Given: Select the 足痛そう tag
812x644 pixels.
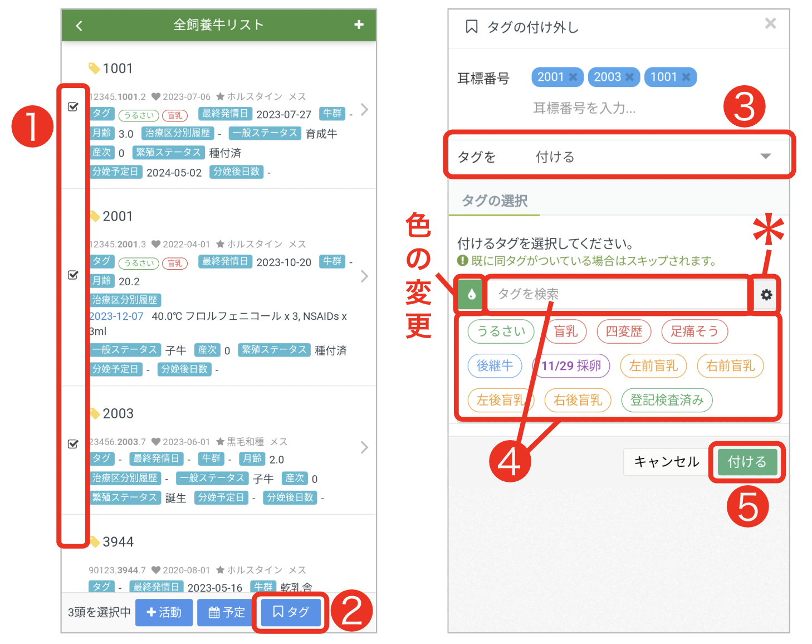Looking at the screenshot, I should tap(694, 331).
